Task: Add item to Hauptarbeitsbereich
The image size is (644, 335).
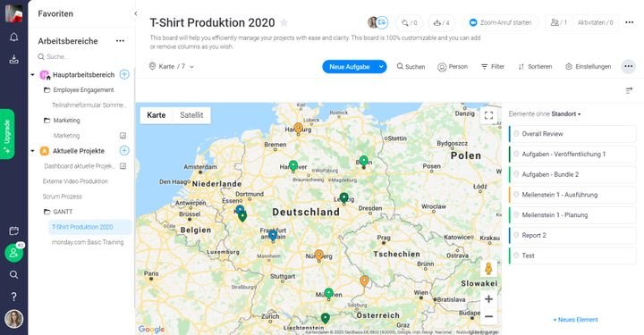Action: tap(124, 74)
